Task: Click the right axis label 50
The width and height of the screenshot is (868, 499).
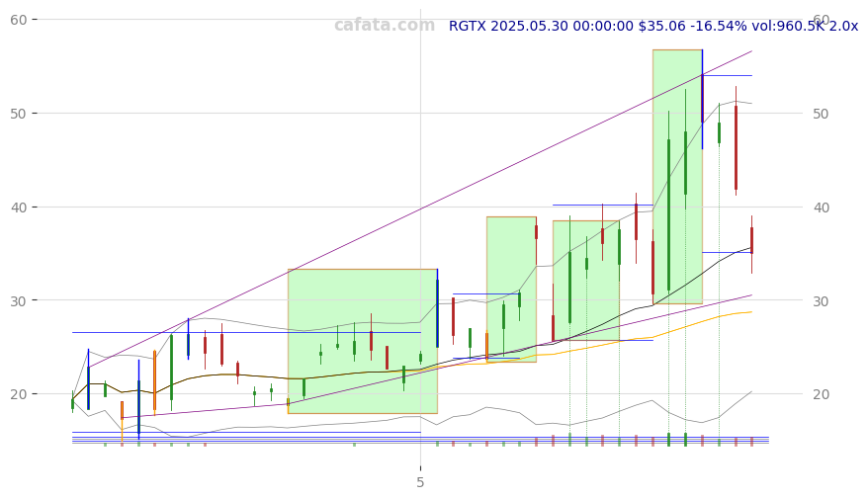Action: click(821, 114)
